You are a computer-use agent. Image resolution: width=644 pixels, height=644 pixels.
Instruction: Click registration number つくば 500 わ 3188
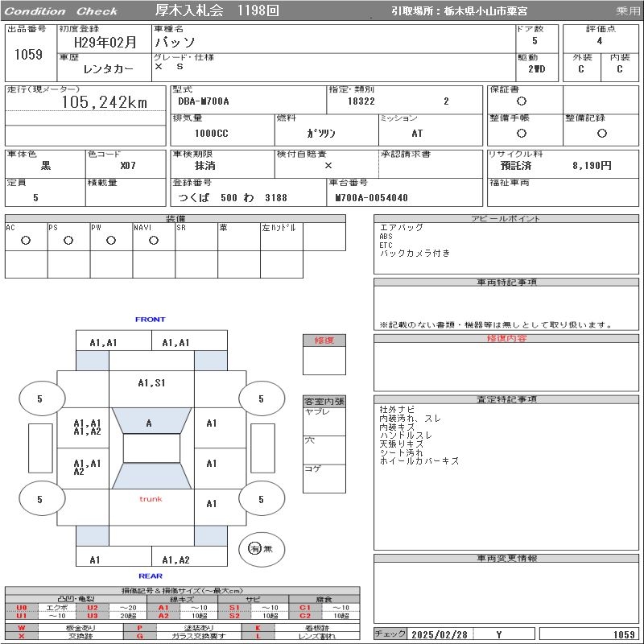pyautogui.click(x=233, y=197)
